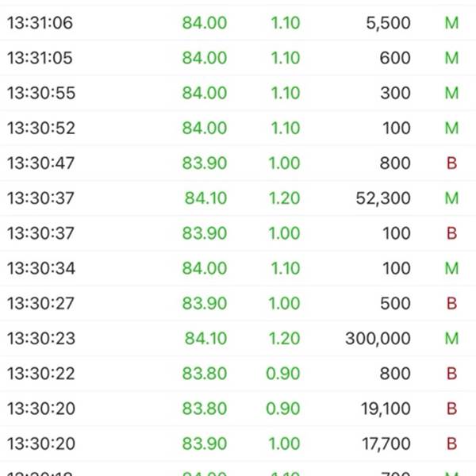This screenshot has width=476, height=476.
Task: Tap the B marker on the 100-share 83.90 trade
Action: click(451, 233)
